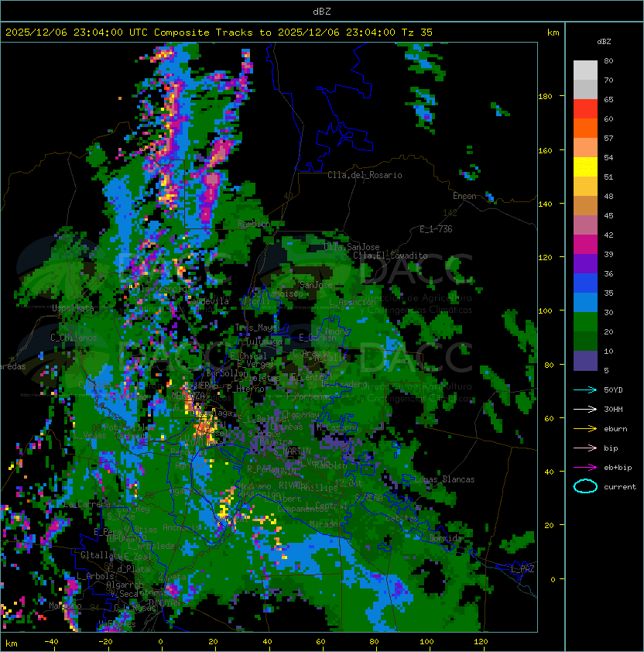Viewport: 644px width, 652px height.
Task: Select the orange 60 dBZ color swatch
Action: click(x=585, y=128)
